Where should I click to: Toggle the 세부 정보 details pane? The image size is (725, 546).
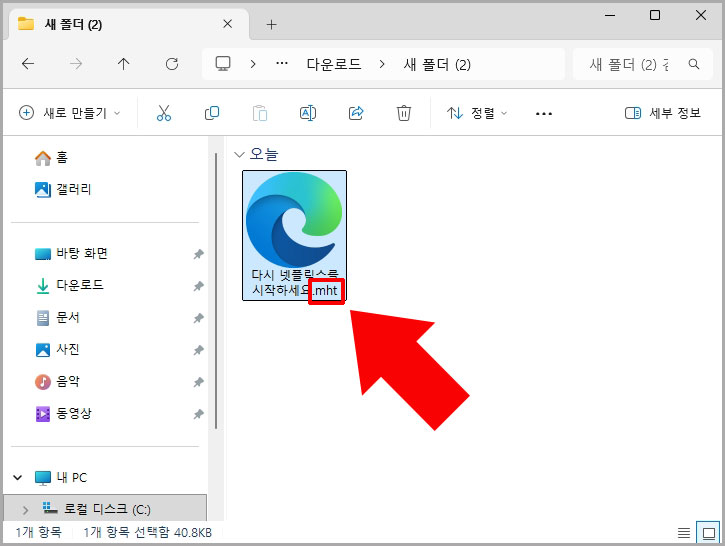[x=663, y=113]
